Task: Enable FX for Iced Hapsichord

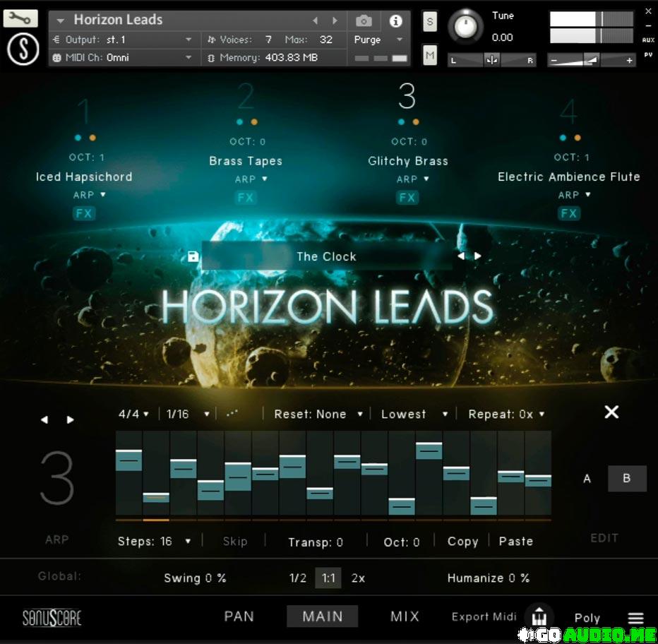Action: tap(84, 213)
